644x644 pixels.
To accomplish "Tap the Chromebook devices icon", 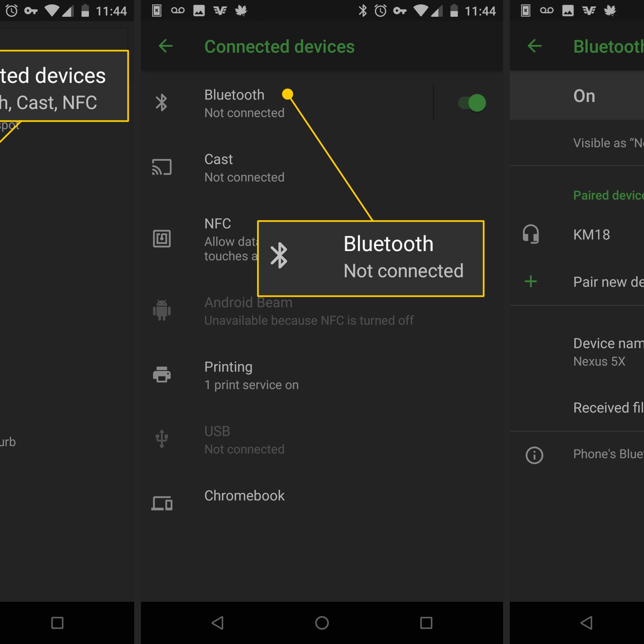I will point(162,503).
